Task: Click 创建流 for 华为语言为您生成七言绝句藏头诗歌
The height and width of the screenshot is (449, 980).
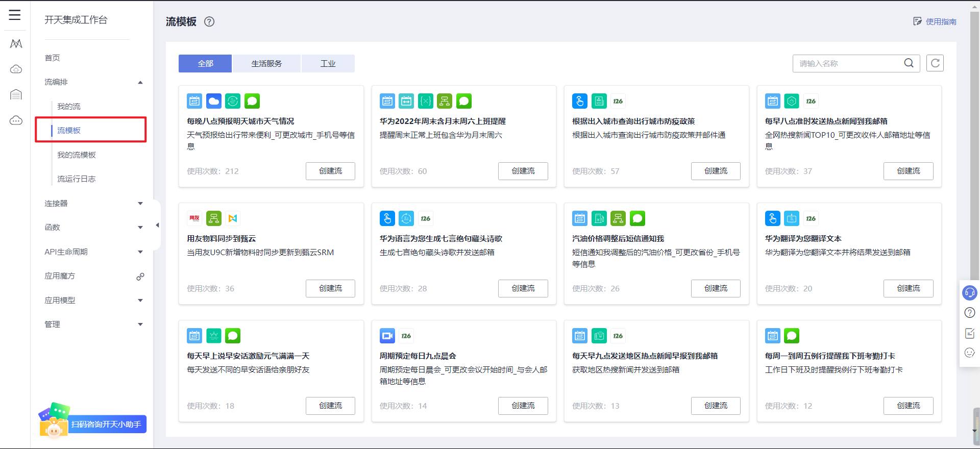Action: (523, 288)
